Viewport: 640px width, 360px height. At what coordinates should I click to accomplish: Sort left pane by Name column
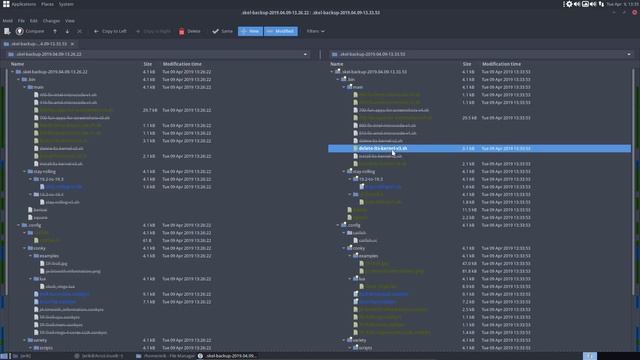(17, 64)
